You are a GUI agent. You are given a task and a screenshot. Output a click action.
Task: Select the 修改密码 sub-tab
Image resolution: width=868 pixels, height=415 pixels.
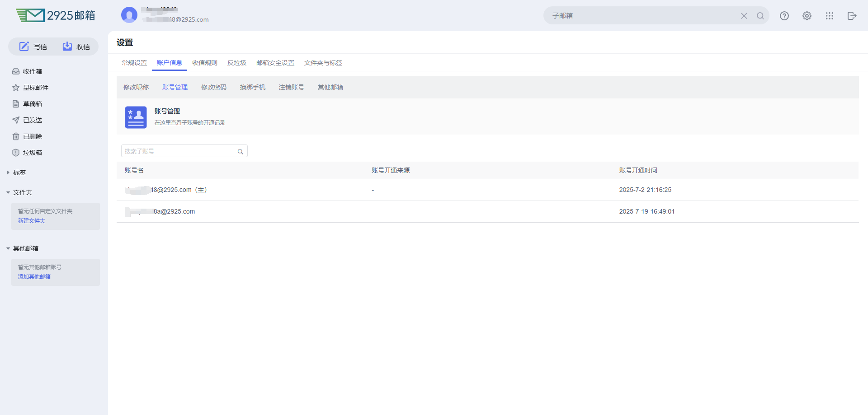pyautogui.click(x=213, y=87)
